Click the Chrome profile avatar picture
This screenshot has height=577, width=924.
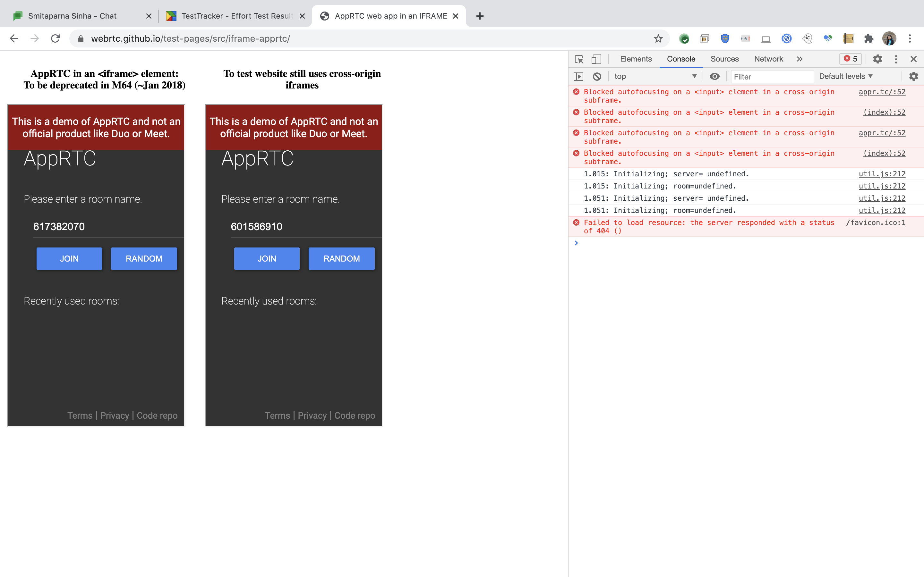pos(889,38)
